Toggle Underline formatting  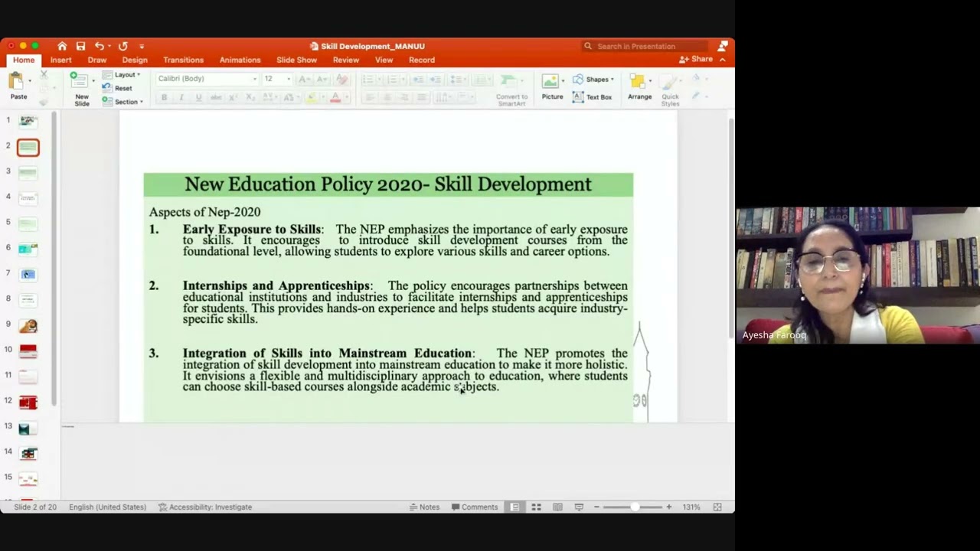point(198,97)
